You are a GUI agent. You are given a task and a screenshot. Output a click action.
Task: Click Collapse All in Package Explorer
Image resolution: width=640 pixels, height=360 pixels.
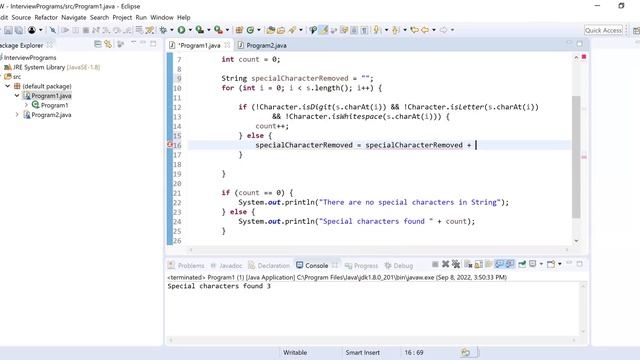(x=98, y=44)
